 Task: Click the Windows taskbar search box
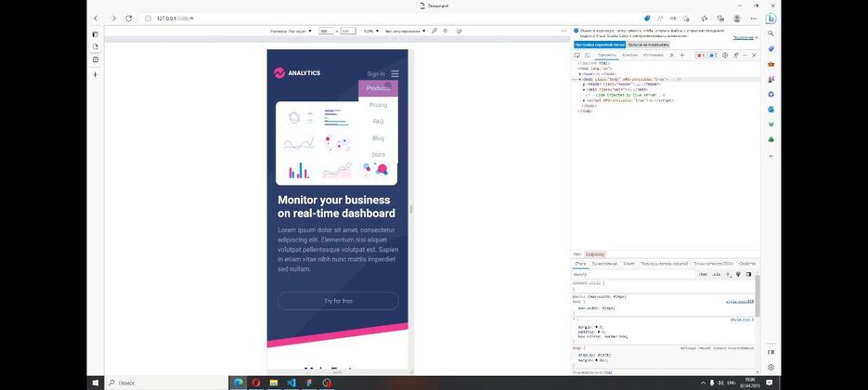[166, 383]
